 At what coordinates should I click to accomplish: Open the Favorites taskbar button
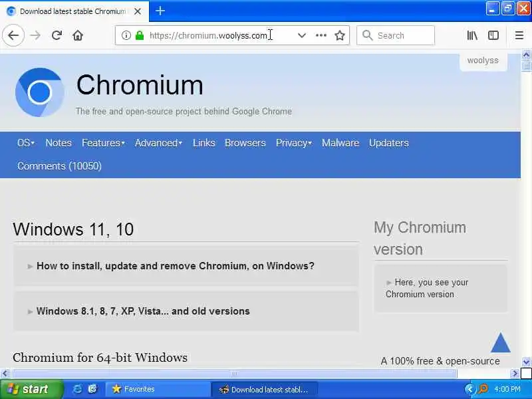(x=158, y=389)
